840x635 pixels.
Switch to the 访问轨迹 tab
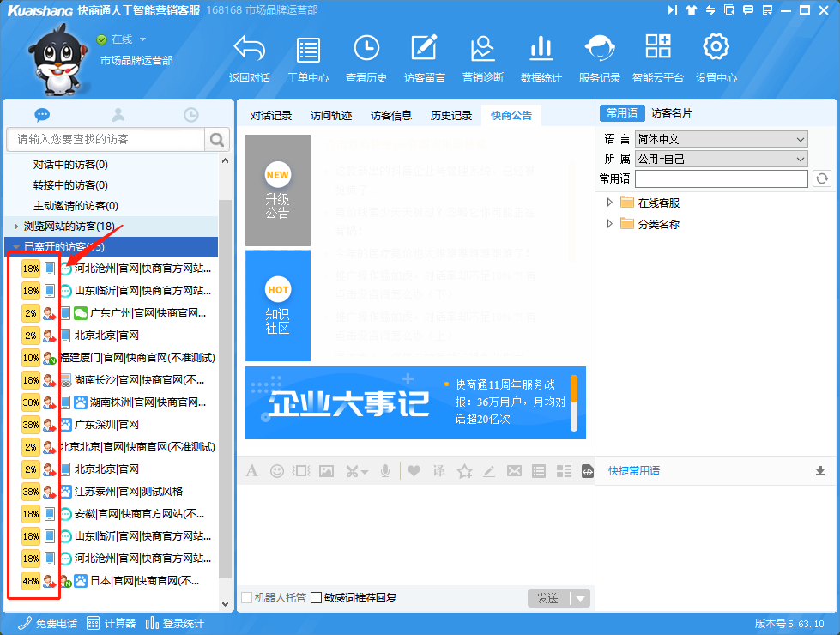coord(331,116)
